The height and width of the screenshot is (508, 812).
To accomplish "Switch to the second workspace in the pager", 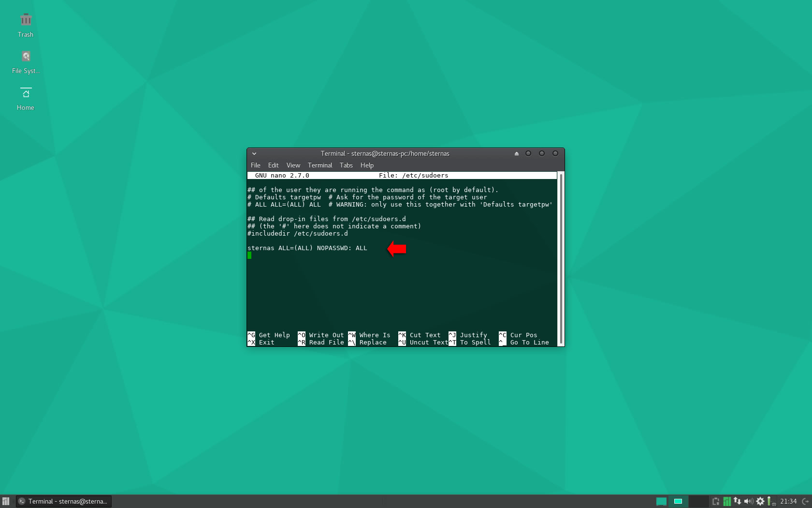I will 678,501.
